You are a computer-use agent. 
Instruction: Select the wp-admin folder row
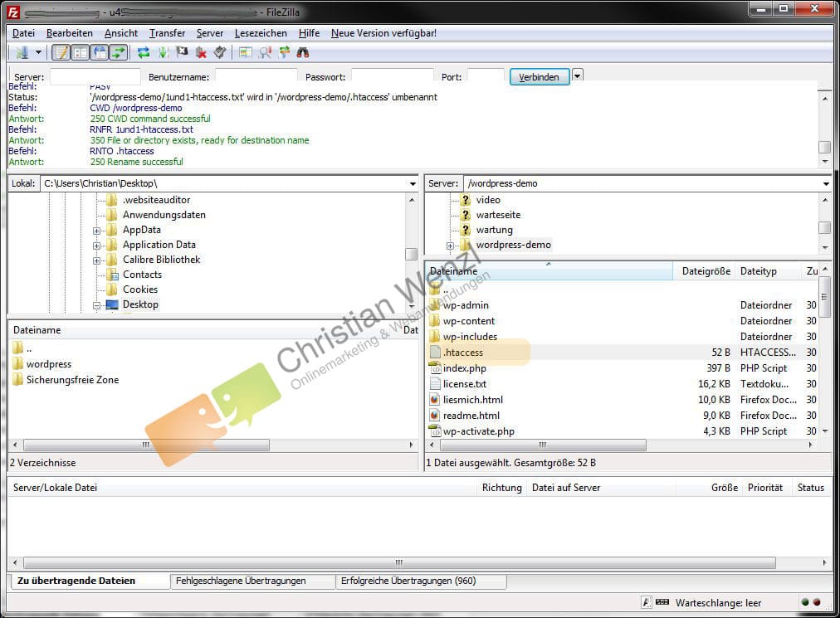point(622,305)
